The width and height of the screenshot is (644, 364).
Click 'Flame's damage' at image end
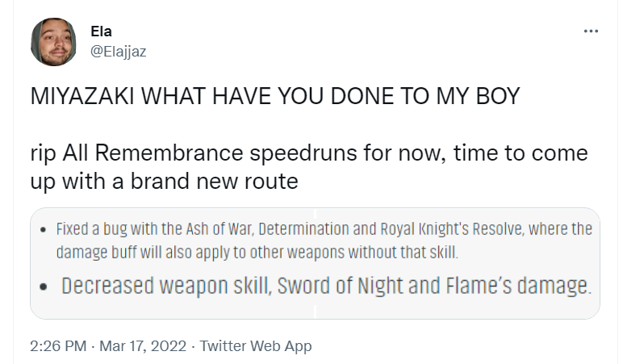coord(519,286)
